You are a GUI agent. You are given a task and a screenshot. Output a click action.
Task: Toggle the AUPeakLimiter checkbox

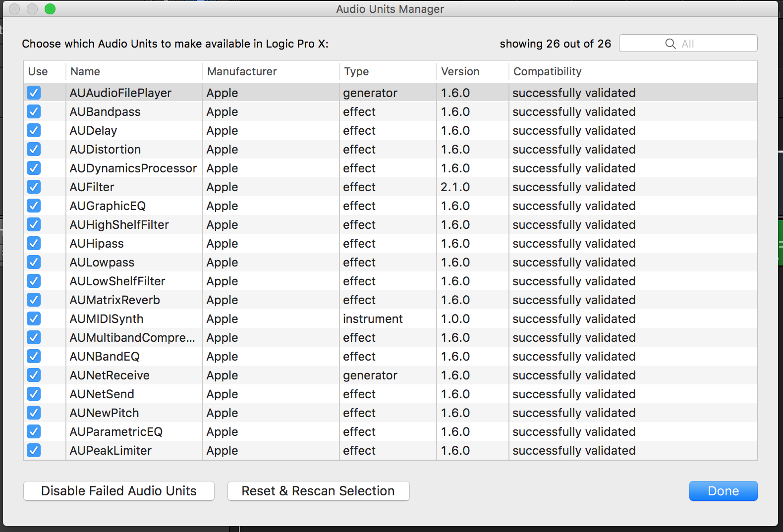pos(34,450)
